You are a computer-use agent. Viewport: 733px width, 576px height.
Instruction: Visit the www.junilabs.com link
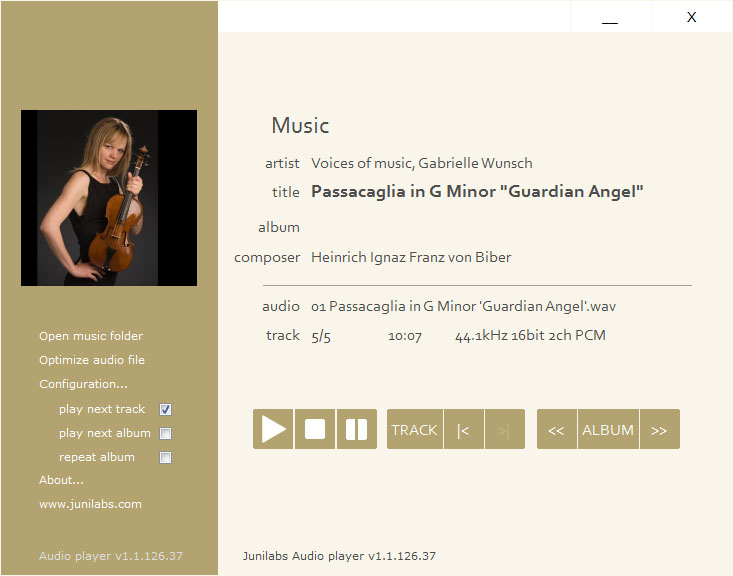(90, 504)
